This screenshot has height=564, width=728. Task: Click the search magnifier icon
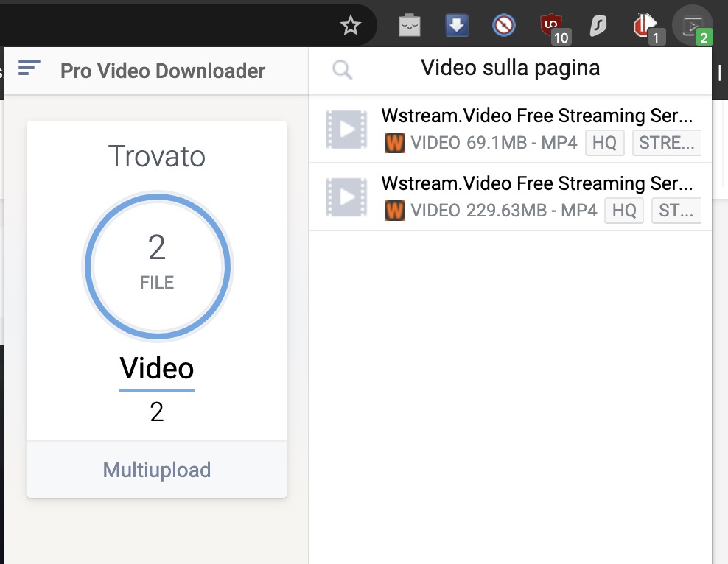(x=342, y=70)
